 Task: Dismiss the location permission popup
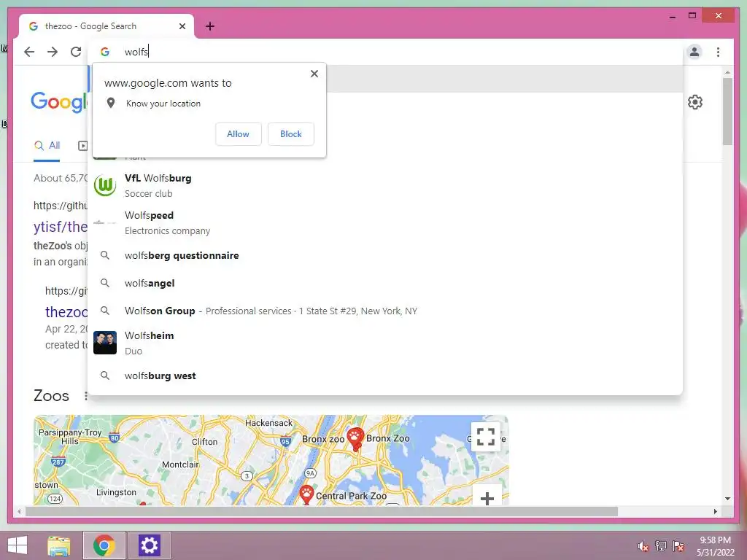(x=314, y=74)
